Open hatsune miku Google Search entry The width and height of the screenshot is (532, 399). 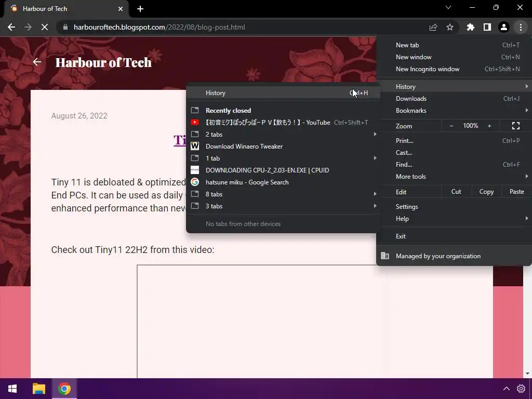click(283, 182)
